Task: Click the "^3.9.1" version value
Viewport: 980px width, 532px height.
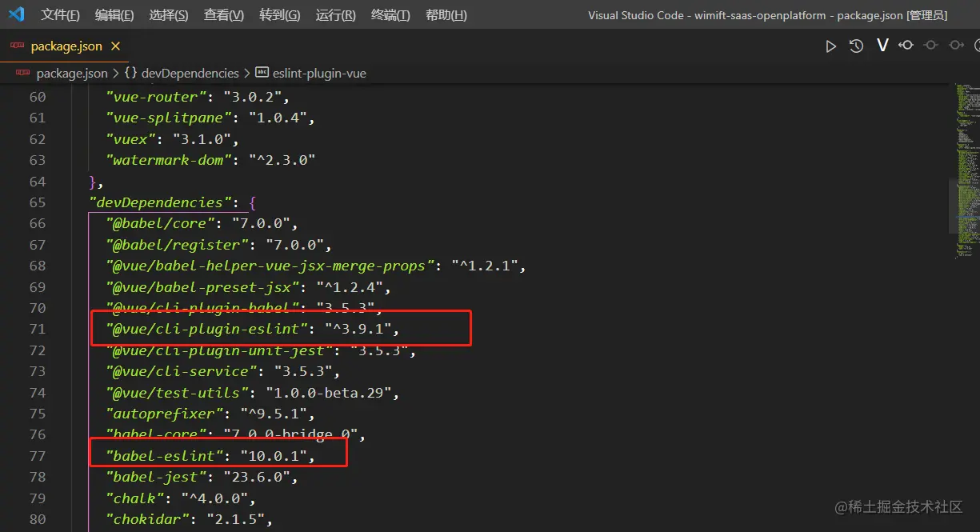Action: tap(358, 329)
